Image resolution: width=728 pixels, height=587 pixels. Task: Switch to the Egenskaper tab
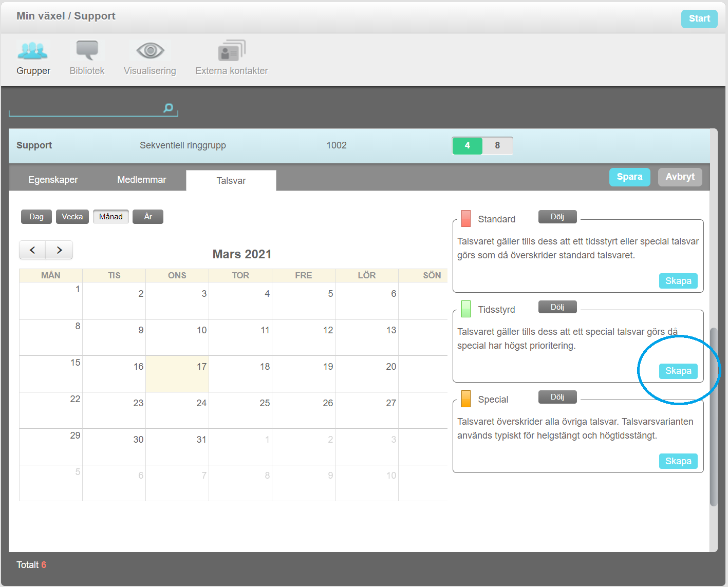53,180
